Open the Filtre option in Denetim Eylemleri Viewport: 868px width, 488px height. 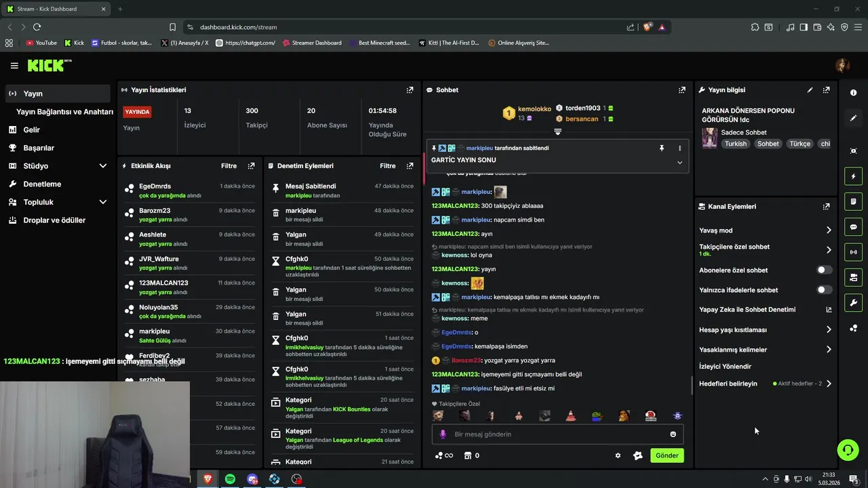coord(387,165)
